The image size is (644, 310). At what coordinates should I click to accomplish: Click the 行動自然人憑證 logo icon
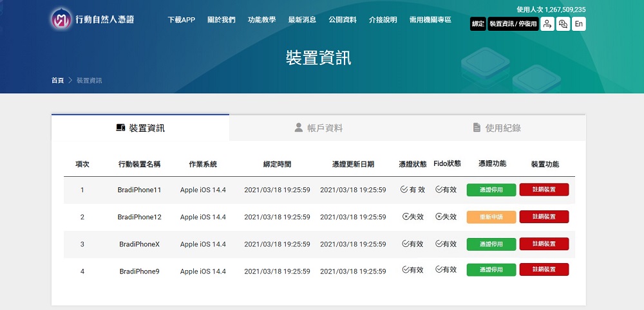62,19
